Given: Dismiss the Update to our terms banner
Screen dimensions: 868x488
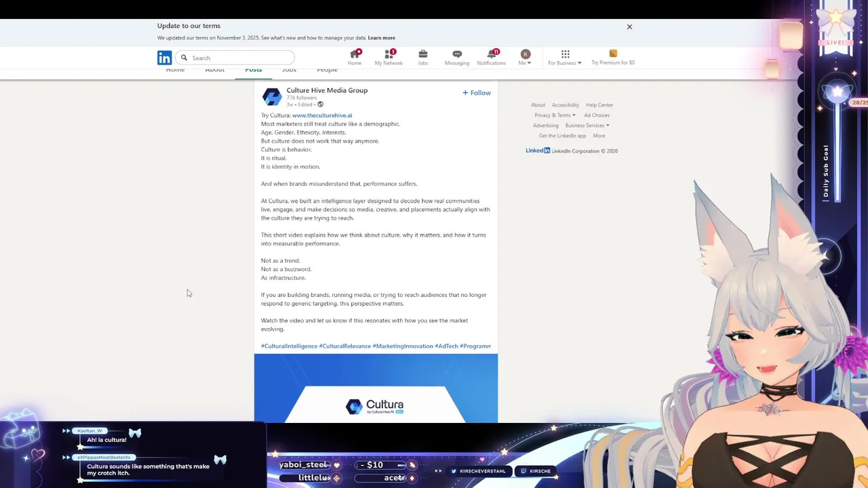Looking at the screenshot, I should (x=629, y=27).
